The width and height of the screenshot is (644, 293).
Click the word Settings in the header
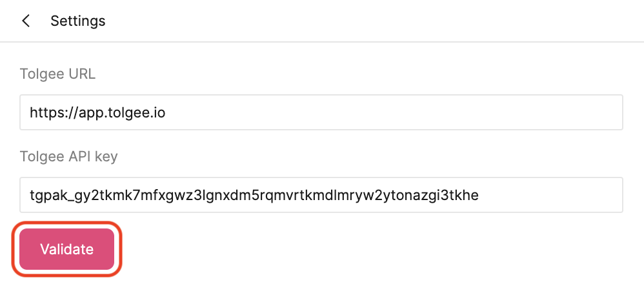tap(77, 21)
